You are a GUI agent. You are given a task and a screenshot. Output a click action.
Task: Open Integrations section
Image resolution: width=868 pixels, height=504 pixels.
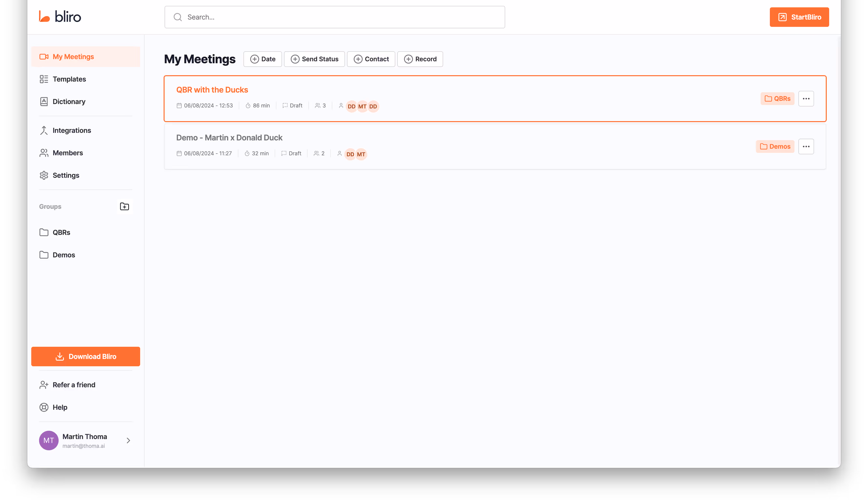pos(72,130)
